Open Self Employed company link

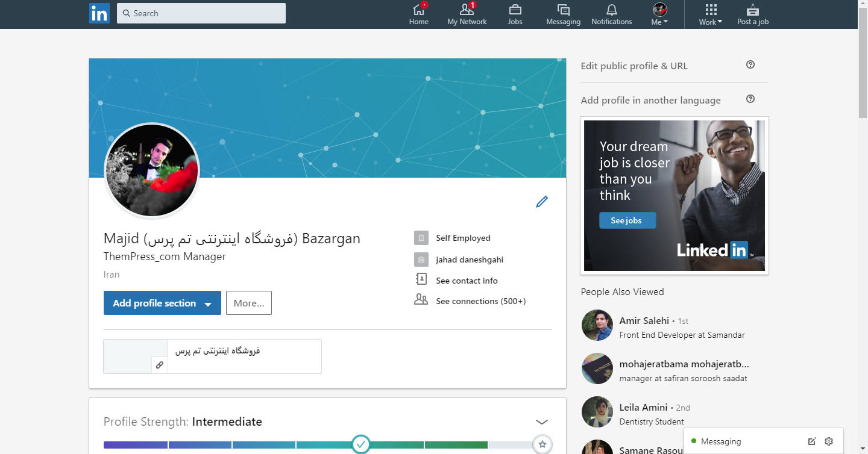[x=463, y=238]
